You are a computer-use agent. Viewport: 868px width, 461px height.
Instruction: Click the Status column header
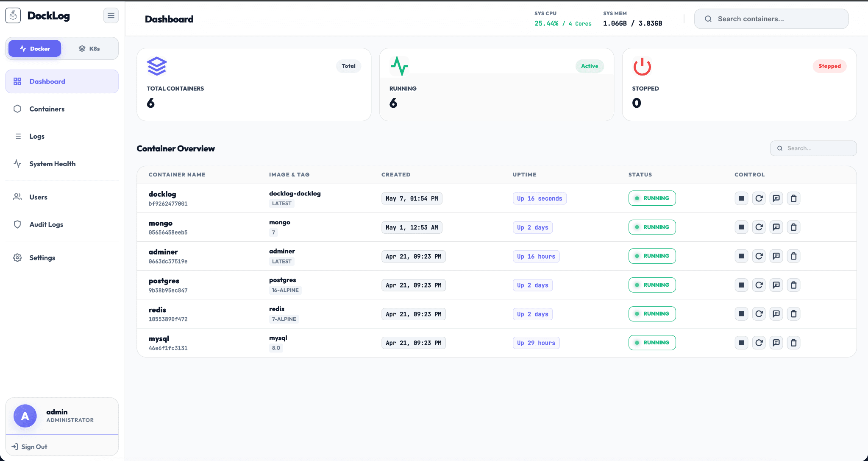[640, 174]
